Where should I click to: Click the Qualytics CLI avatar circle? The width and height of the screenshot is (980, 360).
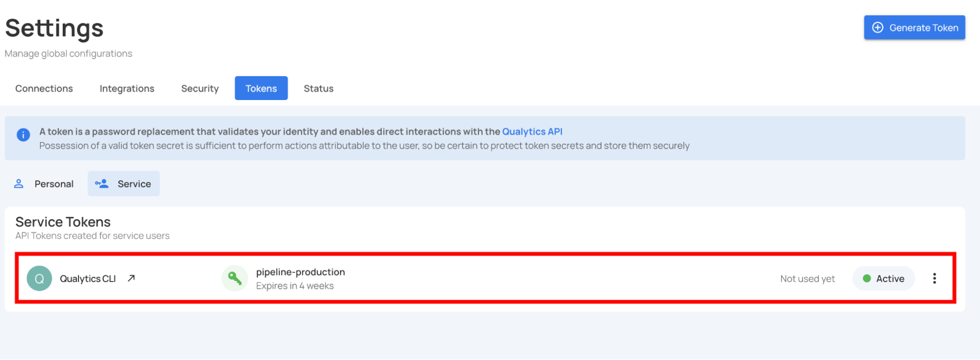coord(39,279)
